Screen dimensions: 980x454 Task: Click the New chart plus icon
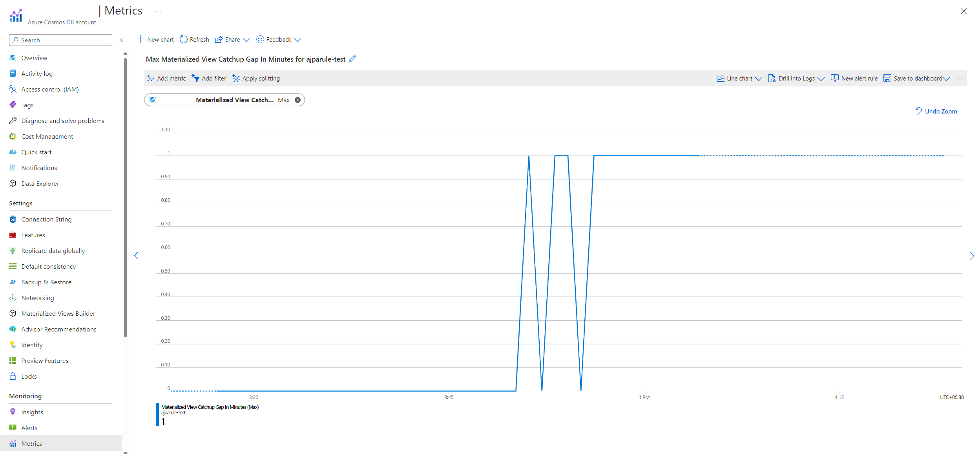[x=141, y=39]
